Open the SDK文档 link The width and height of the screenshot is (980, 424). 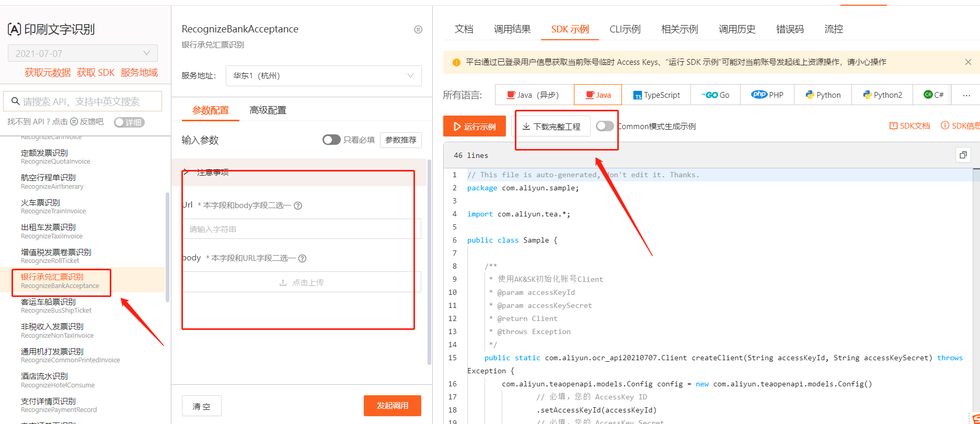(x=910, y=126)
